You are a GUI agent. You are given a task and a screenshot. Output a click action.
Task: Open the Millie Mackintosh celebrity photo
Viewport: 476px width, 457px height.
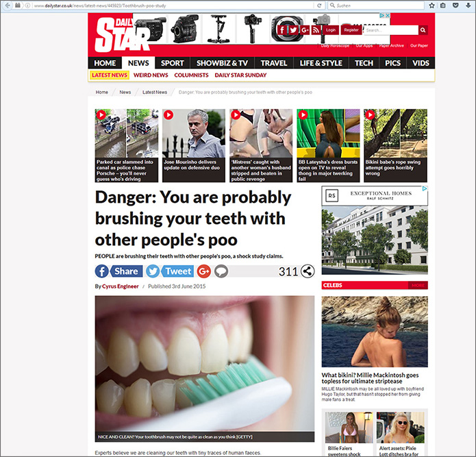375,332
